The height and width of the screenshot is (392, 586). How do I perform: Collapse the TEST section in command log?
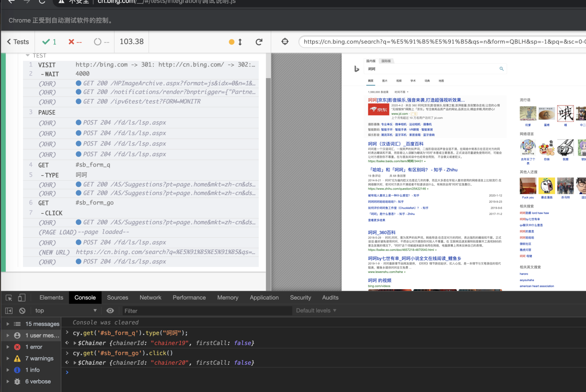[x=36, y=55]
